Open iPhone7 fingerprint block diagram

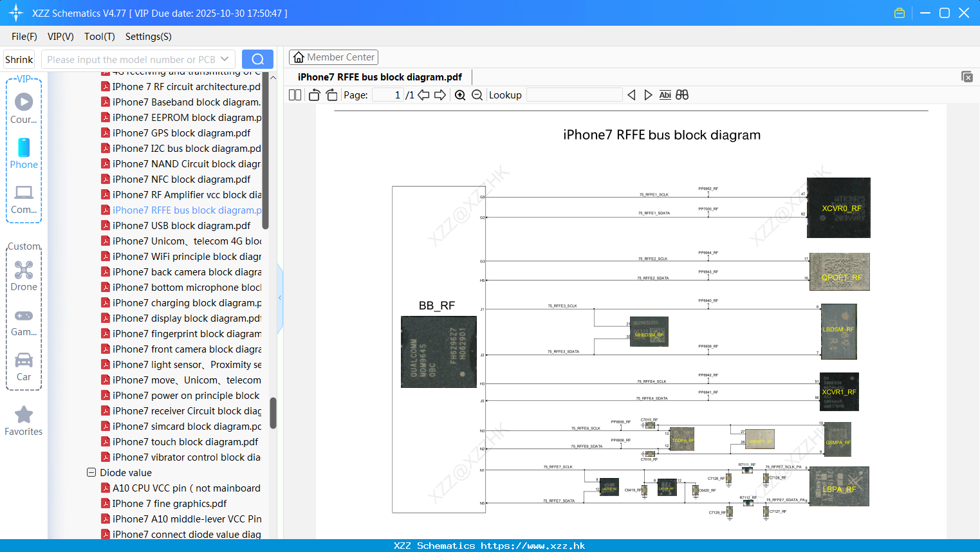[x=181, y=333]
